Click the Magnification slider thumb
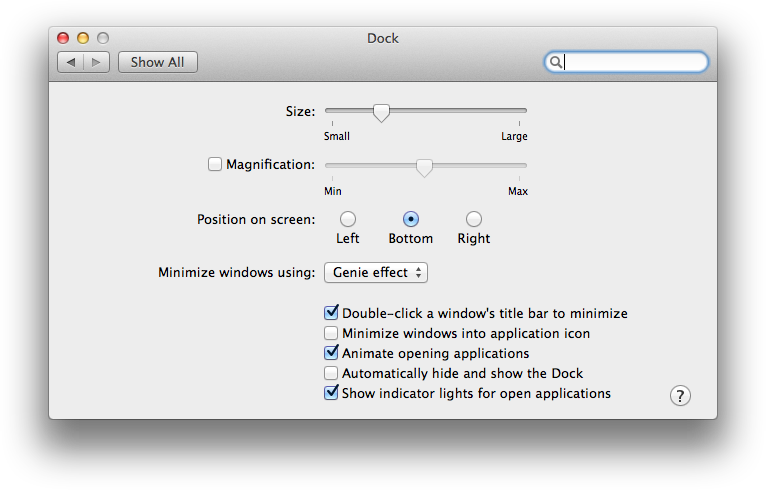Image resolution: width=766 pixels, height=490 pixels. [x=424, y=167]
